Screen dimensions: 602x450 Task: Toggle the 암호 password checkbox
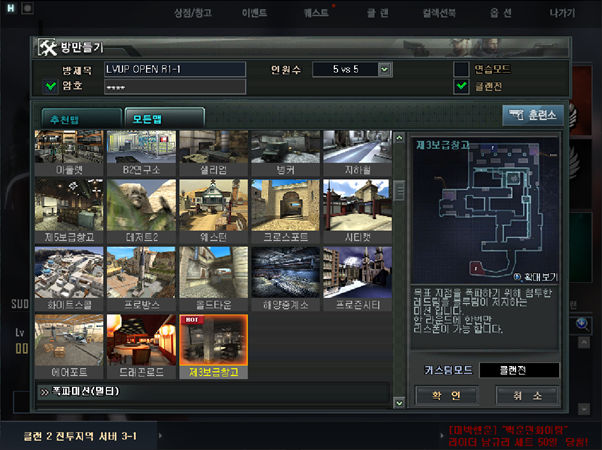pos(51,87)
